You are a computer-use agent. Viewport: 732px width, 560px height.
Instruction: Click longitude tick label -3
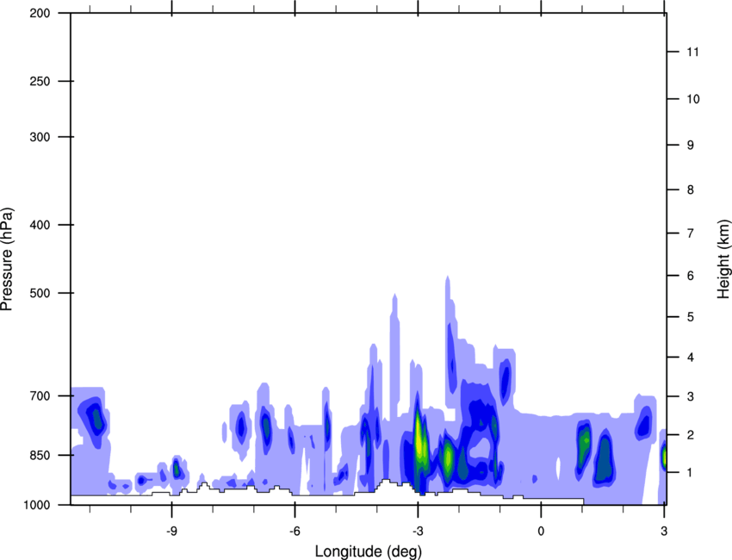(x=418, y=531)
